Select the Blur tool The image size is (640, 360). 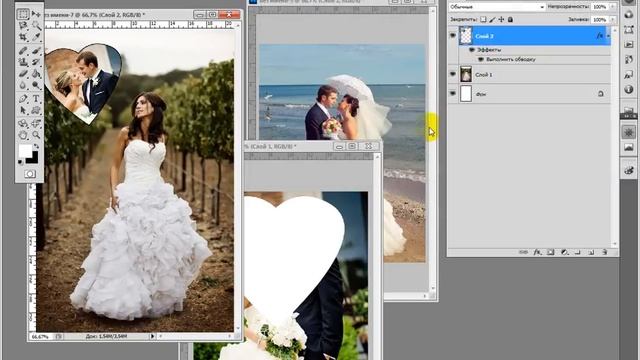[x=23, y=85]
